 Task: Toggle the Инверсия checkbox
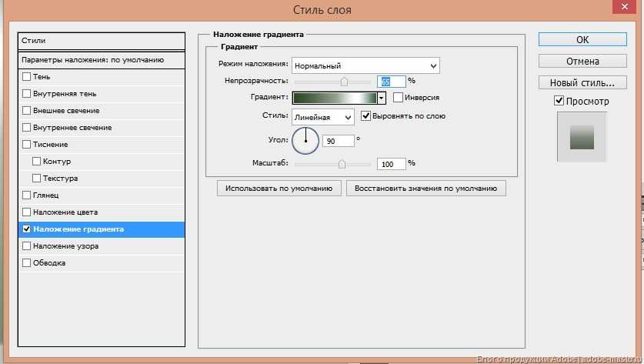coord(398,98)
